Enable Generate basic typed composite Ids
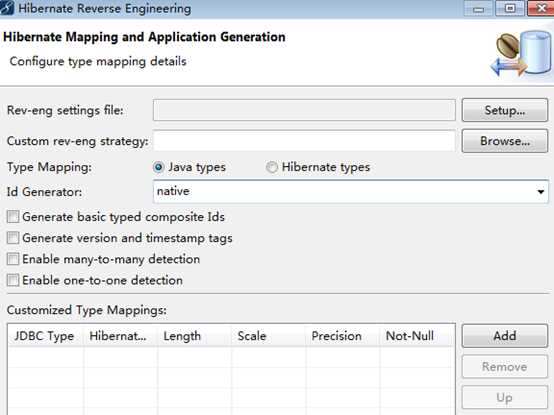Viewport: 554px width, 415px height. 13,217
